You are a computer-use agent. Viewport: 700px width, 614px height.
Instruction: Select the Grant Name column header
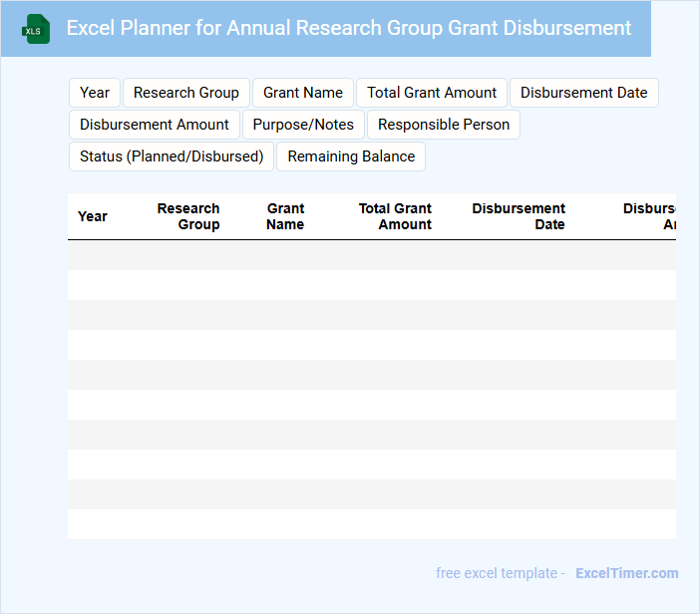tap(285, 216)
